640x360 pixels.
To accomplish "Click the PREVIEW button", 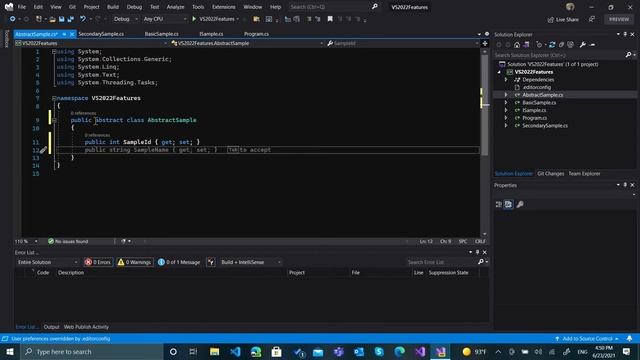I will 619,19.
